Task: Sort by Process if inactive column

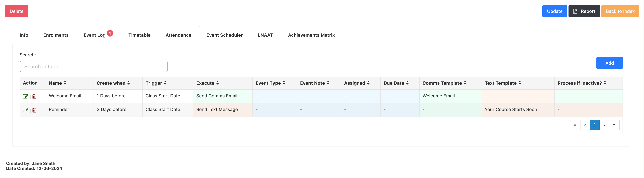Action: 605,83
